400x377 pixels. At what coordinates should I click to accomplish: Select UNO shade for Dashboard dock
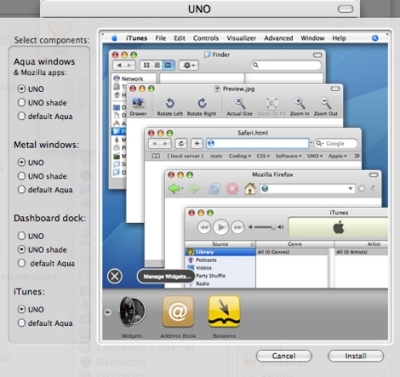22,249
